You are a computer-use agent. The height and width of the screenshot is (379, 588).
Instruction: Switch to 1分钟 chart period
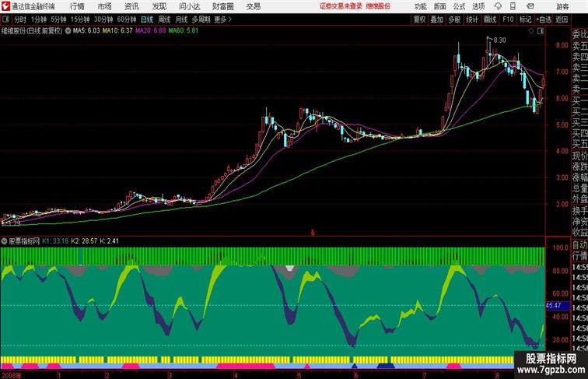pyautogui.click(x=39, y=19)
